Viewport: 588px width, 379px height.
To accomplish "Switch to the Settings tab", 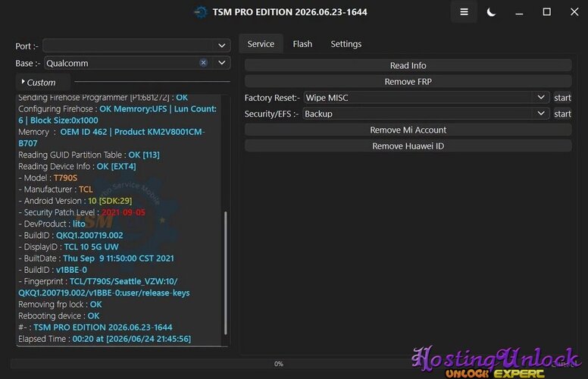I will click(x=346, y=44).
